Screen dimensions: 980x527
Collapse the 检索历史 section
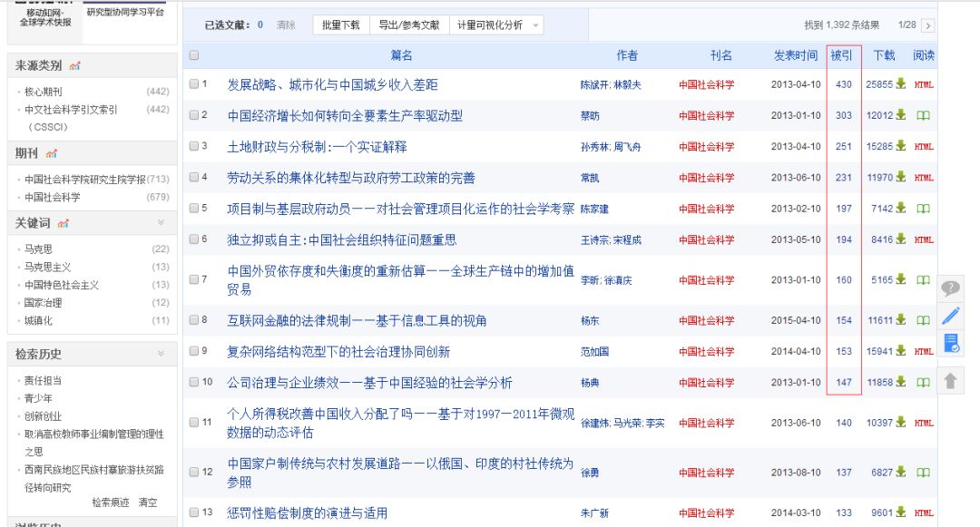click(x=161, y=354)
